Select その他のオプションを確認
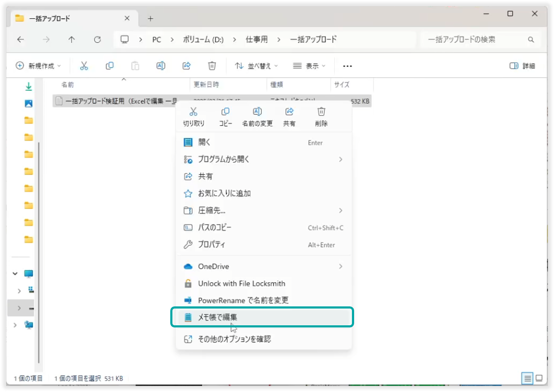The width and height of the screenshot is (554, 392). pyautogui.click(x=263, y=339)
